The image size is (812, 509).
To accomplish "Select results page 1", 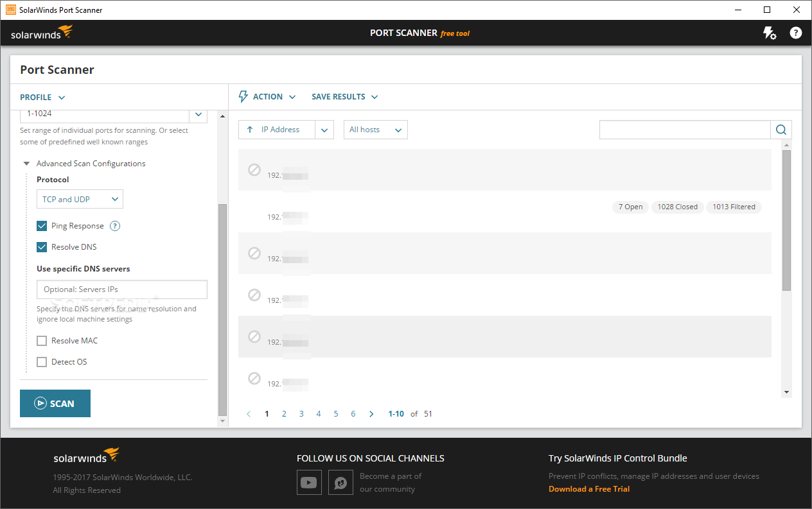I will click(267, 414).
